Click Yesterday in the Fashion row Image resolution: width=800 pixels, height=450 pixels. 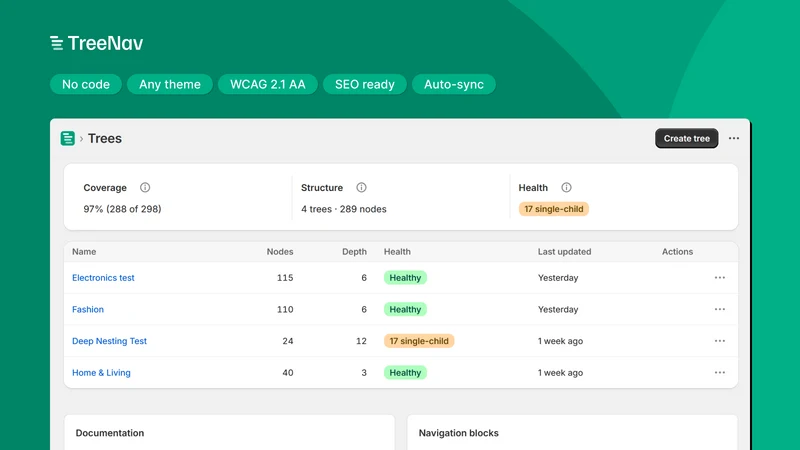click(558, 309)
